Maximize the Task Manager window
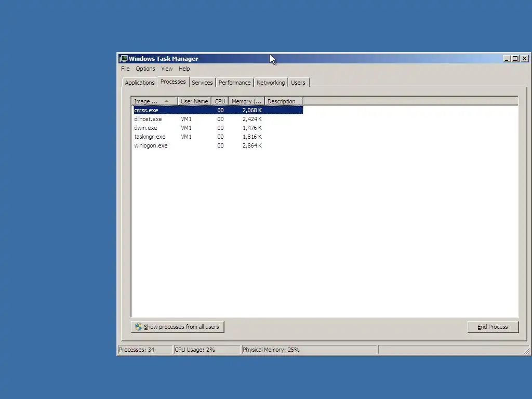 tap(515, 59)
